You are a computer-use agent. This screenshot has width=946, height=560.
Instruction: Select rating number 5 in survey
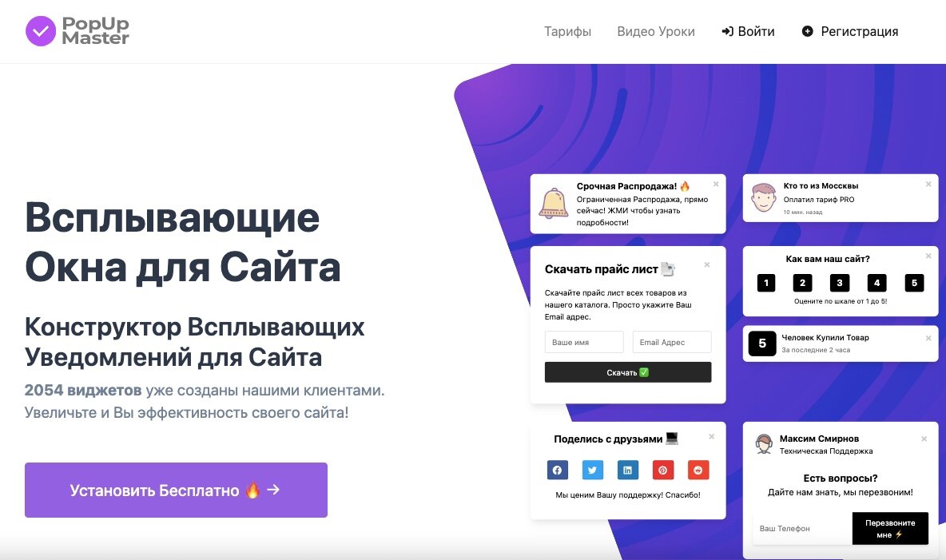914,283
